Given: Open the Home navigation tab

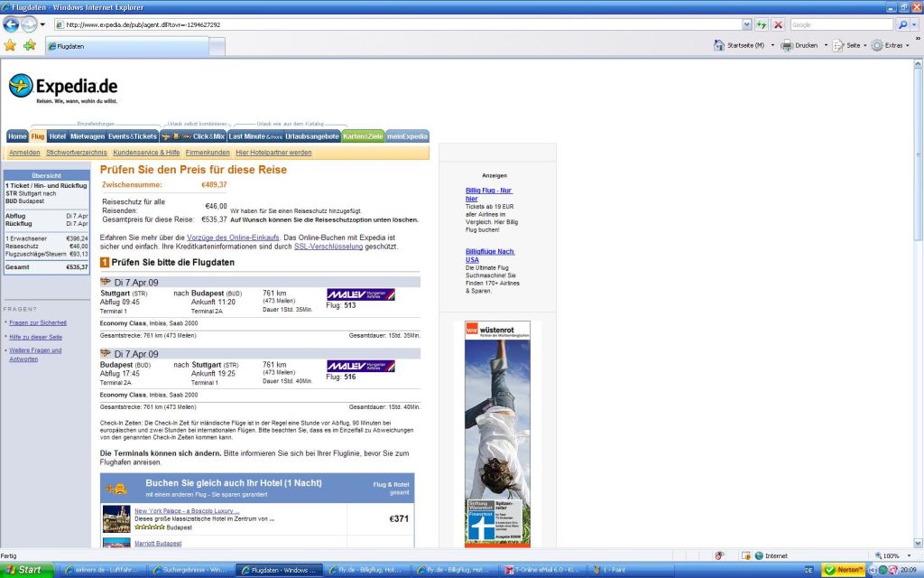Looking at the screenshot, I should coord(17,136).
